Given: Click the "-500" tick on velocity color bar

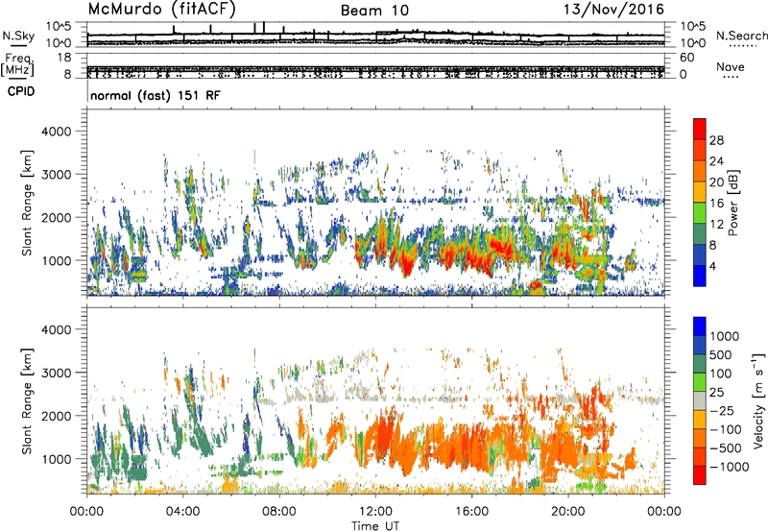Looking at the screenshot, I should (x=726, y=448).
